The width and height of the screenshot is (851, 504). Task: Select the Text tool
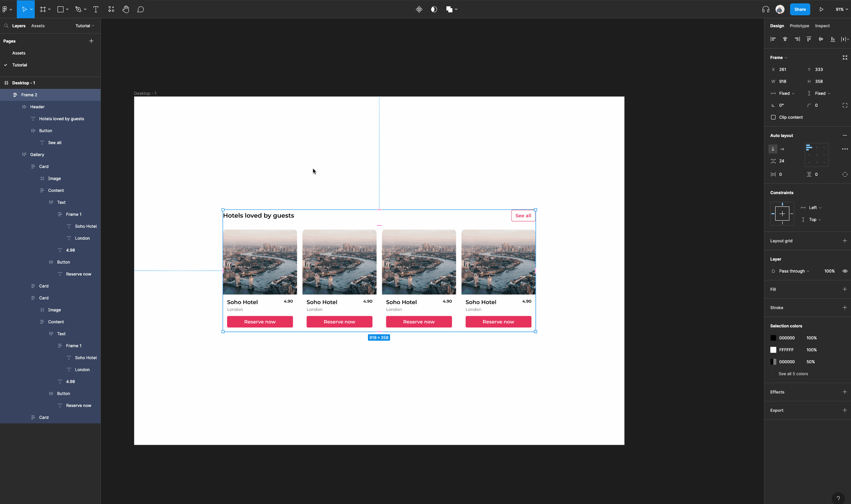tap(96, 9)
